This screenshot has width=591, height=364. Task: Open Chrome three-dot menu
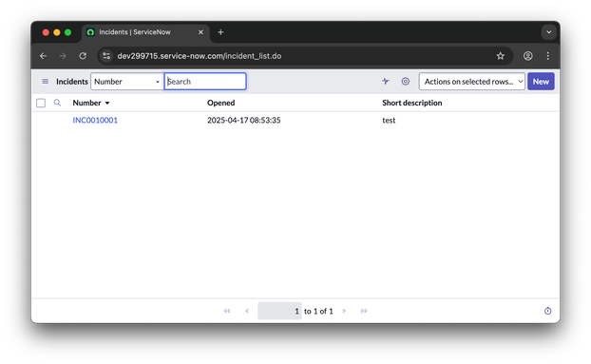[x=548, y=56]
